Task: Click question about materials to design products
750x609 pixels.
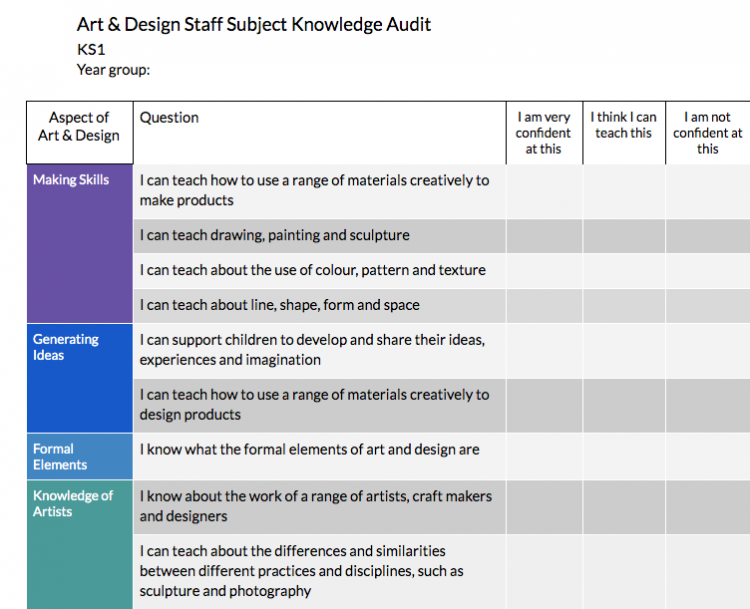Action: 320,406
